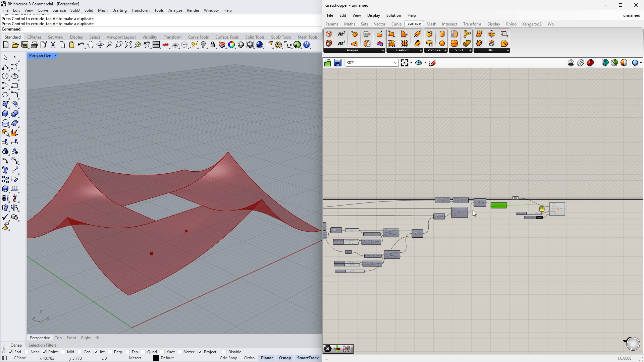644x362 pixels.
Task: Click the Pan hand tool icon
Action: point(91,45)
